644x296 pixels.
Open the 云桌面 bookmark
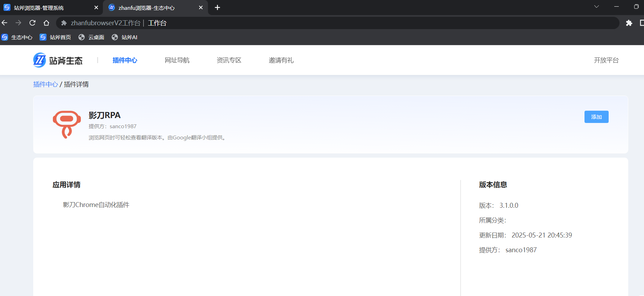[91, 37]
